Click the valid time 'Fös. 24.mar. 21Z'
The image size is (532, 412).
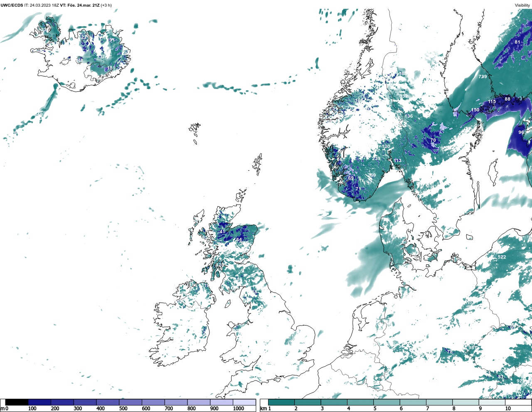[x=84, y=5]
